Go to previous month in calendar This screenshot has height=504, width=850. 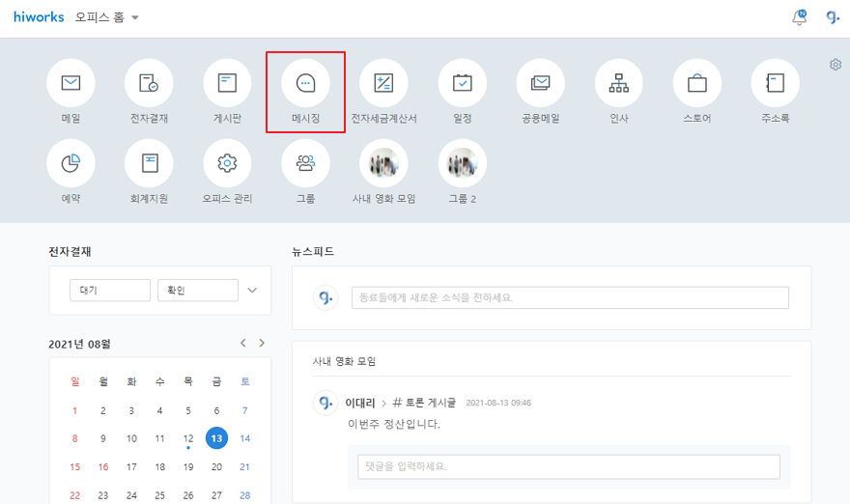point(243,343)
